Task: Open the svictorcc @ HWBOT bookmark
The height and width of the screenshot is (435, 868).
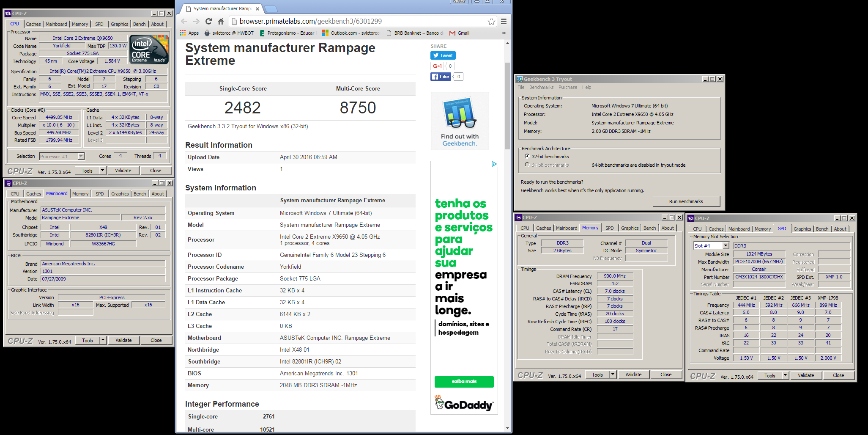Action: pos(229,33)
